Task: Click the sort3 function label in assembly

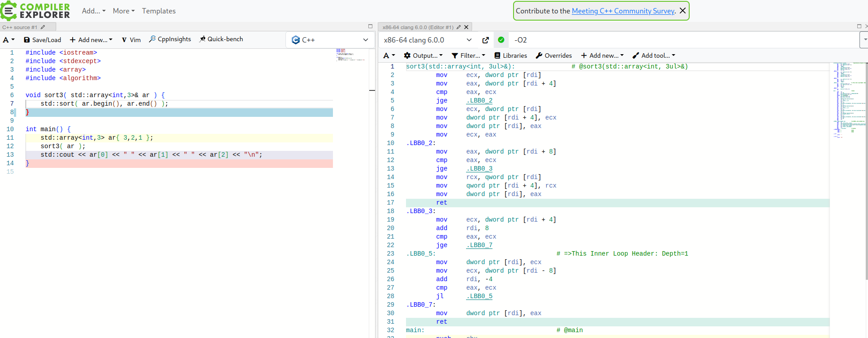Action: [x=460, y=66]
